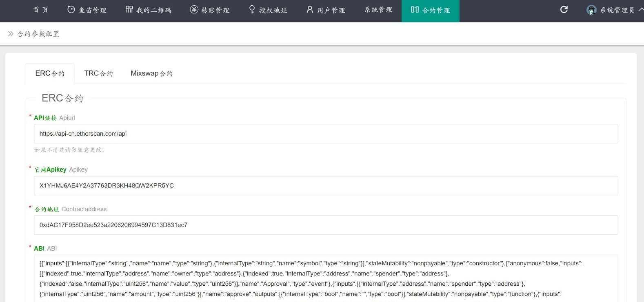This screenshot has width=644, height=302.
Task: Switch to the Mixswap合约 tab
Action: 151,73
